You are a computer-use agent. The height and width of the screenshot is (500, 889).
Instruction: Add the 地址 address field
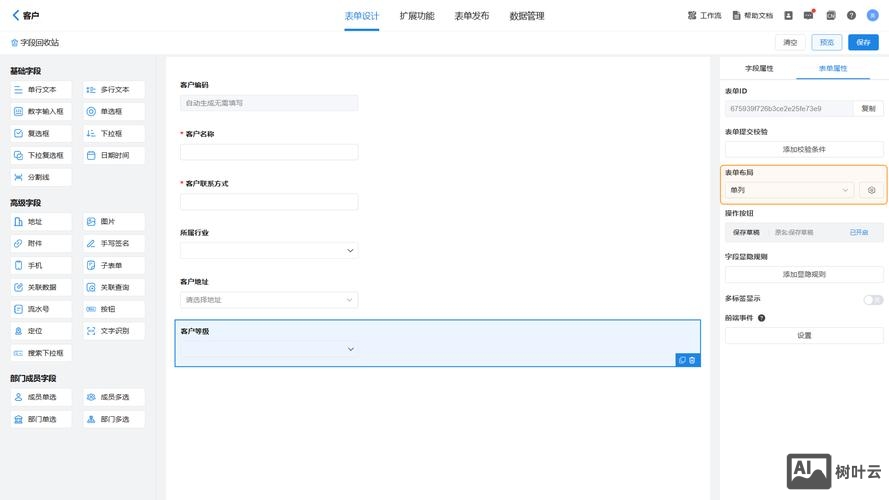coord(41,222)
